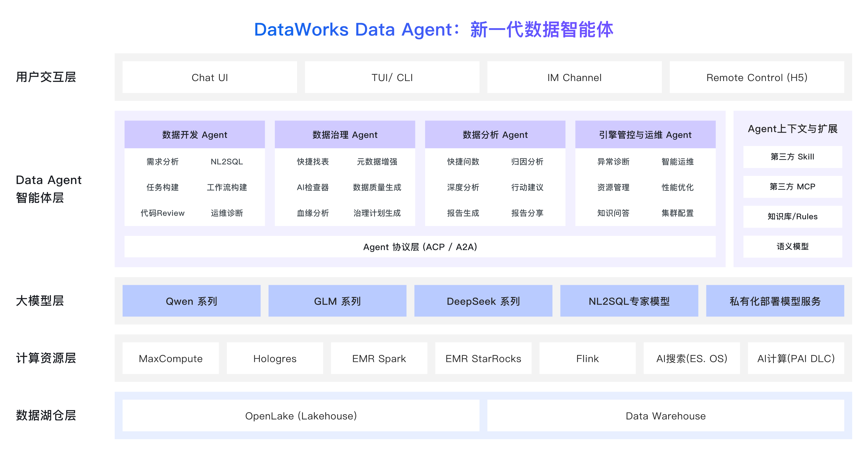Viewport: 868px width, 455px height.
Task: Click the 快捷找表 item
Action: point(313,162)
